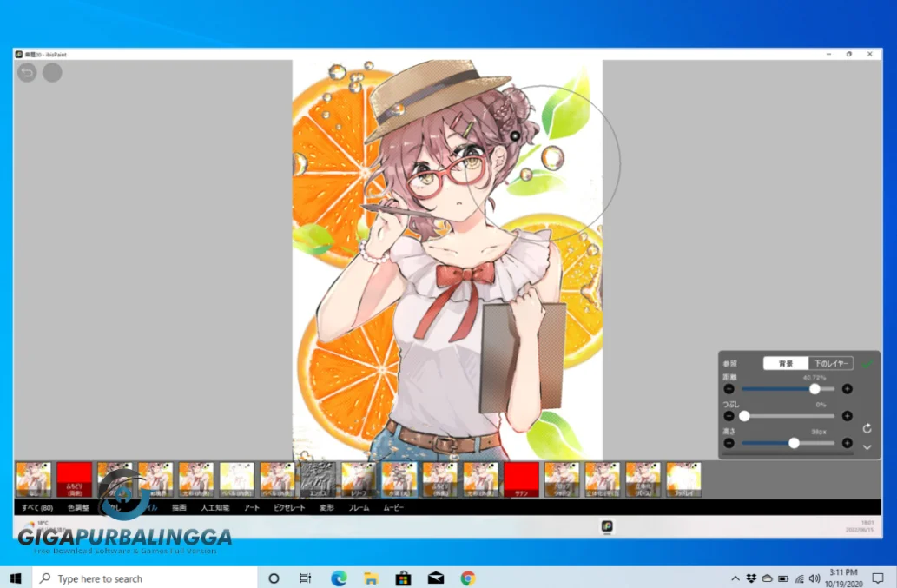897x588 pixels.
Task: Select the ふちどり(外側) filter thumbnail
Action: tap(440, 479)
